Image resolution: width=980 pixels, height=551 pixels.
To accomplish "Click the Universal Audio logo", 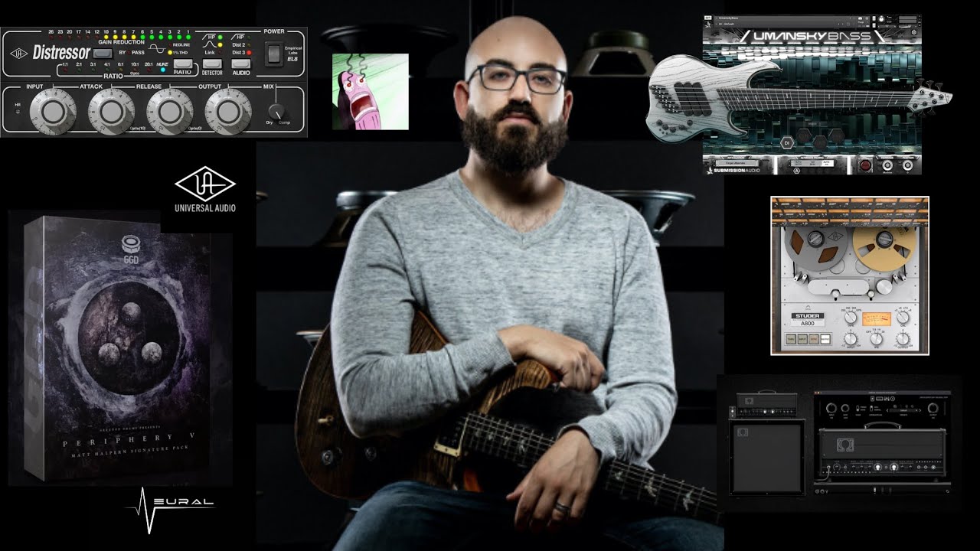I will 204,190.
